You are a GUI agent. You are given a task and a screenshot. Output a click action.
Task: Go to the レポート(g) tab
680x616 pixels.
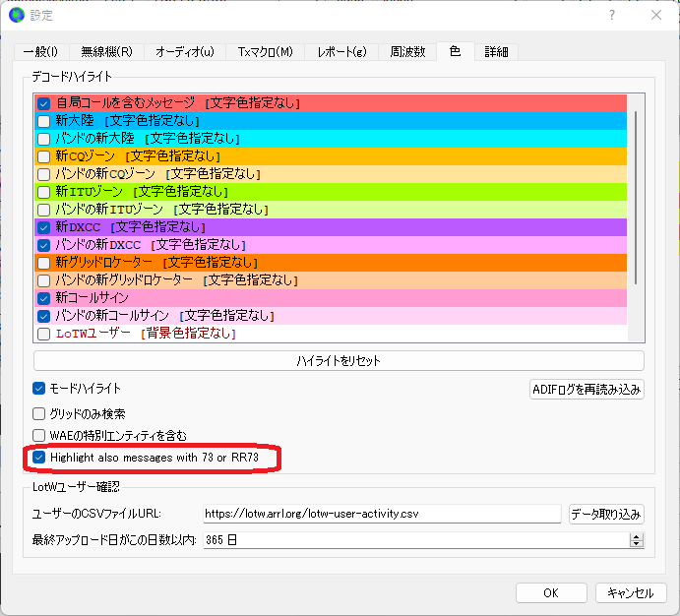point(341,52)
